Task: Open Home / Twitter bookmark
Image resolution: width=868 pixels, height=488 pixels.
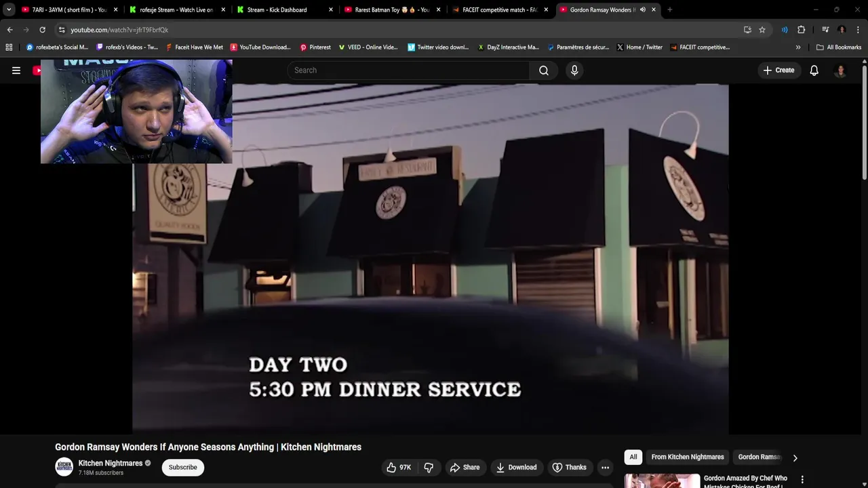Action: tap(639, 47)
